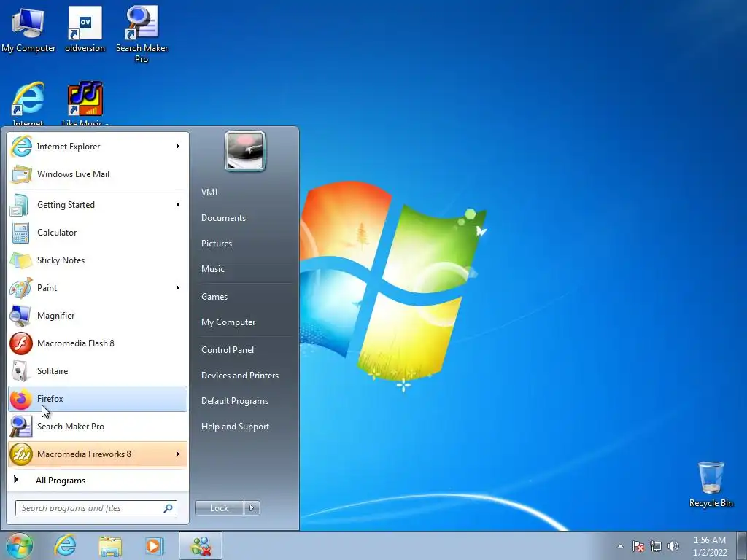Click the taskbar clock and date
Image resolution: width=747 pixels, height=560 pixels.
[x=709, y=546]
